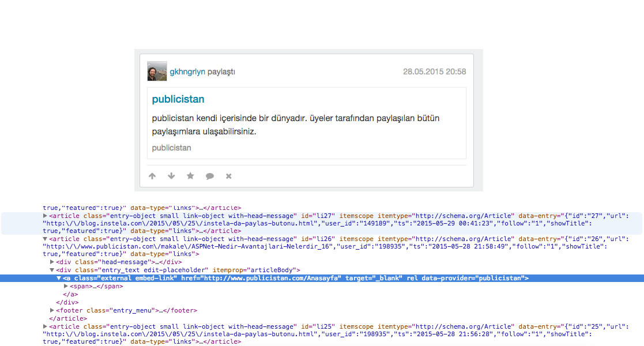644x346 pixels.
Task: Select the closing </article> tag on its own line
Action: (68, 318)
